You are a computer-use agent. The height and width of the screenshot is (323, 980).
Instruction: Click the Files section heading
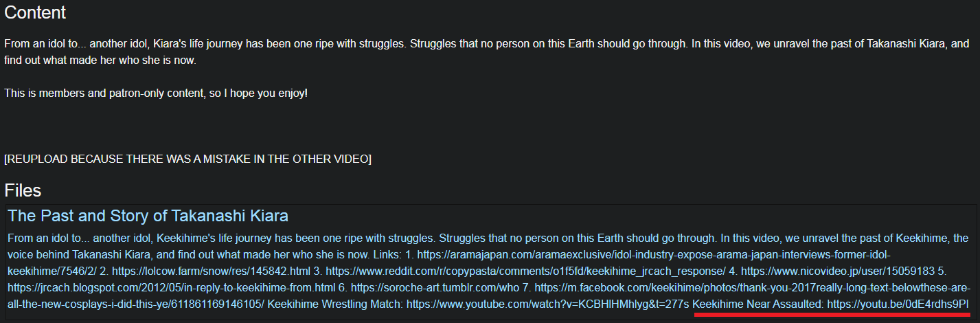point(23,190)
